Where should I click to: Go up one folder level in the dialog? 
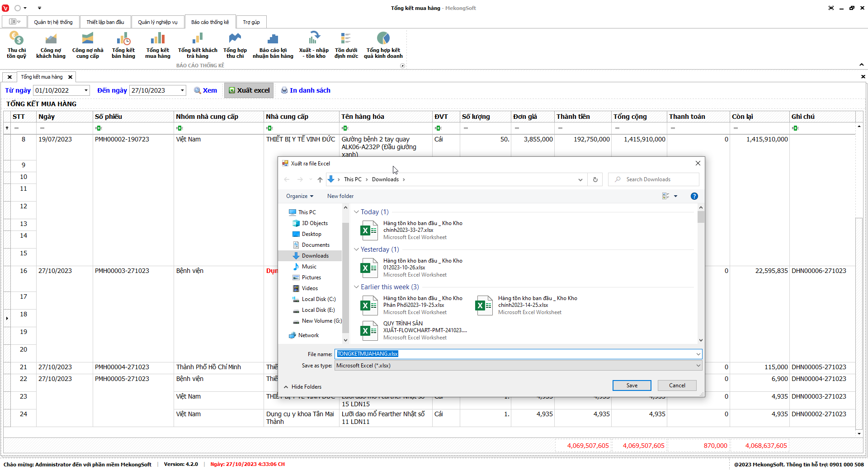(320, 179)
